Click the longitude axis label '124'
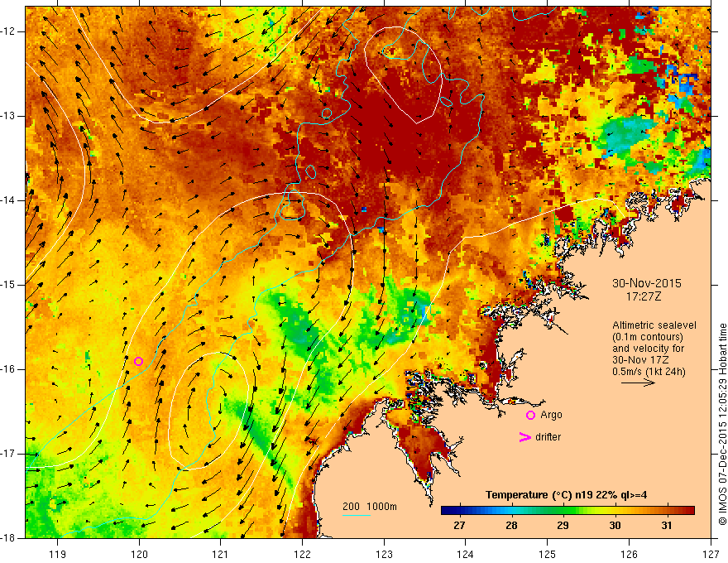Viewport: 728px width, 563px height. pyautogui.click(x=466, y=554)
